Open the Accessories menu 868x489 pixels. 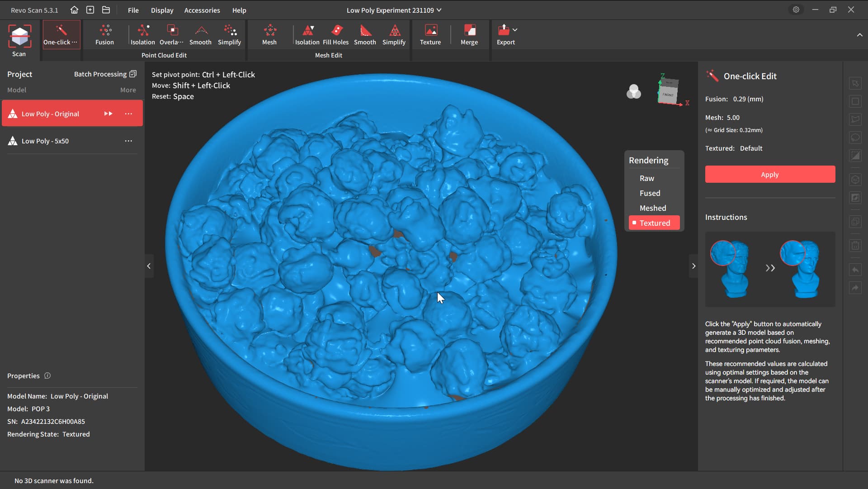pos(202,10)
